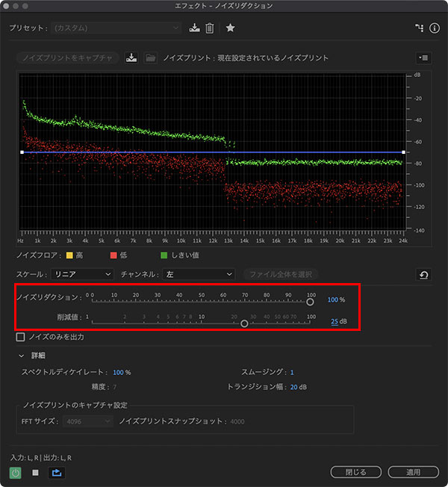
Task: Delete preset with the trash icon
Action: (x=210, y=28)
